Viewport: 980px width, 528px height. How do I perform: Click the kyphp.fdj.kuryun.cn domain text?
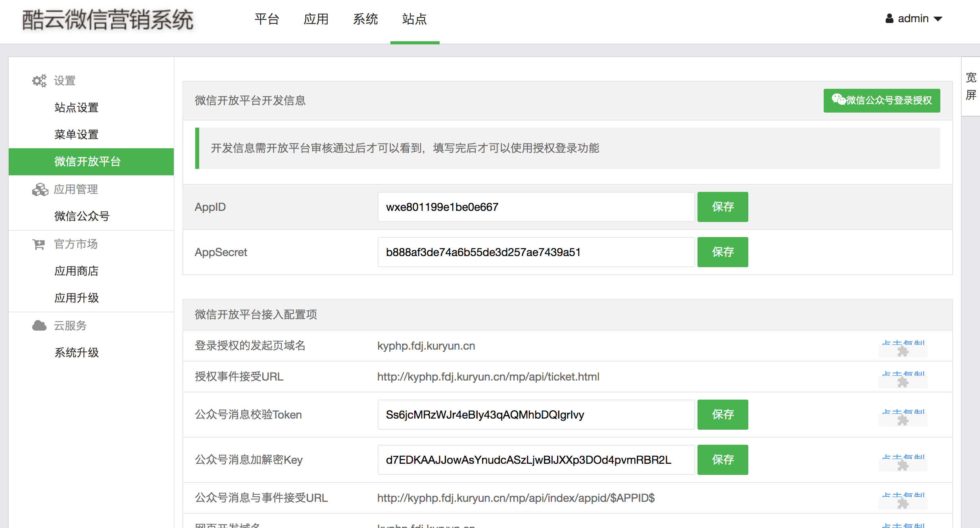(x=426, y=346)
